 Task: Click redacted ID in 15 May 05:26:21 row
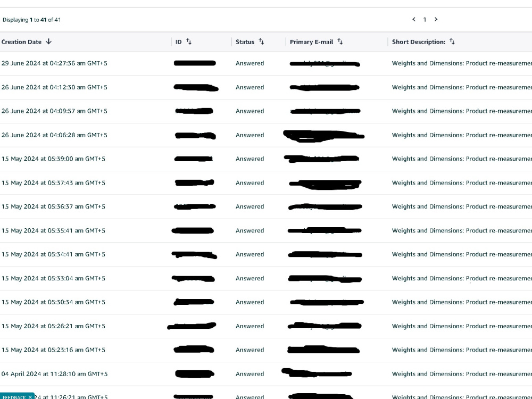coord(192,326)
